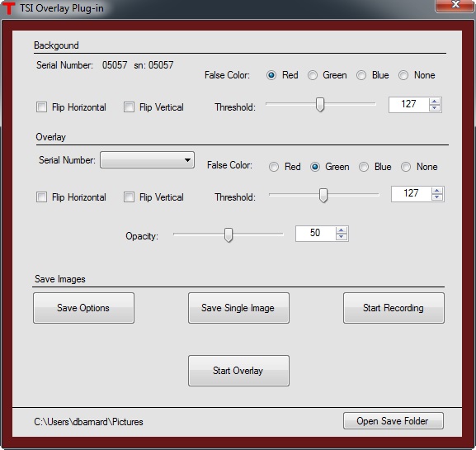Image resolution: width=476 pixels, height=450 pixels.
Task: Enable Overlay Flip Vertical checkbox
Action: (129, 197)
